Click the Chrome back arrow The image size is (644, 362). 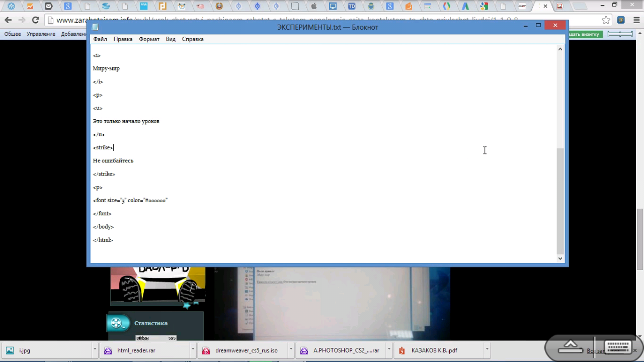(8, 20)
